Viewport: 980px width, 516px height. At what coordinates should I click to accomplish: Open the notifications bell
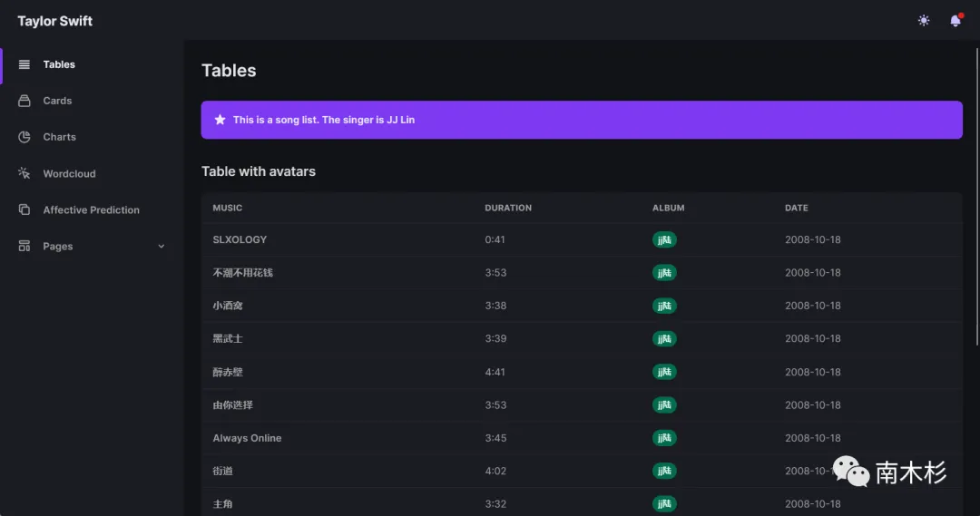point(955,21)
